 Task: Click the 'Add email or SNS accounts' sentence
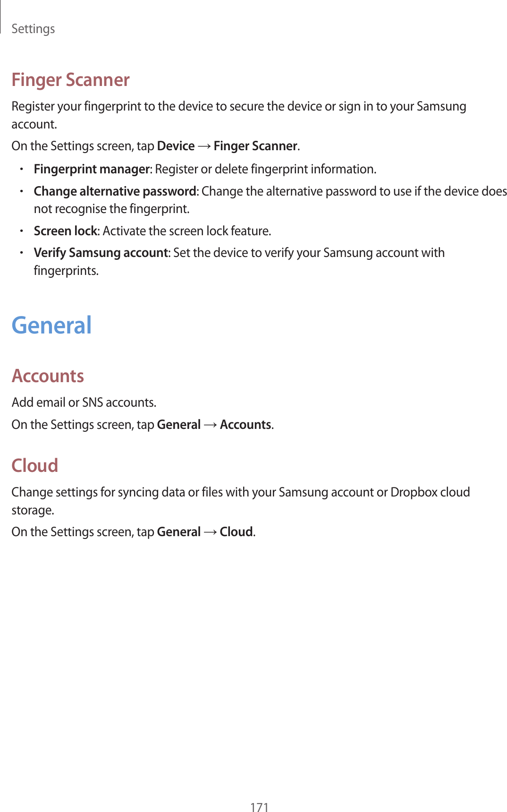point(84,402)
